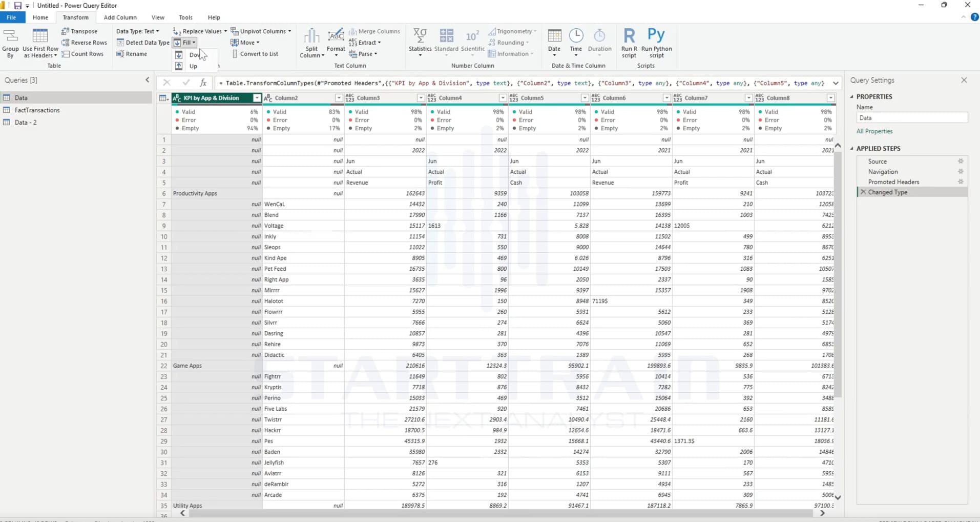Click Run R script
Image resolution: width=980 pixels, height=522 pixels.
coord(629,43)
